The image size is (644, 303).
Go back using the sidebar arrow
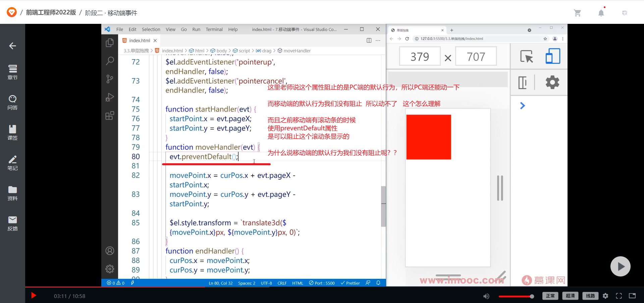12,46
